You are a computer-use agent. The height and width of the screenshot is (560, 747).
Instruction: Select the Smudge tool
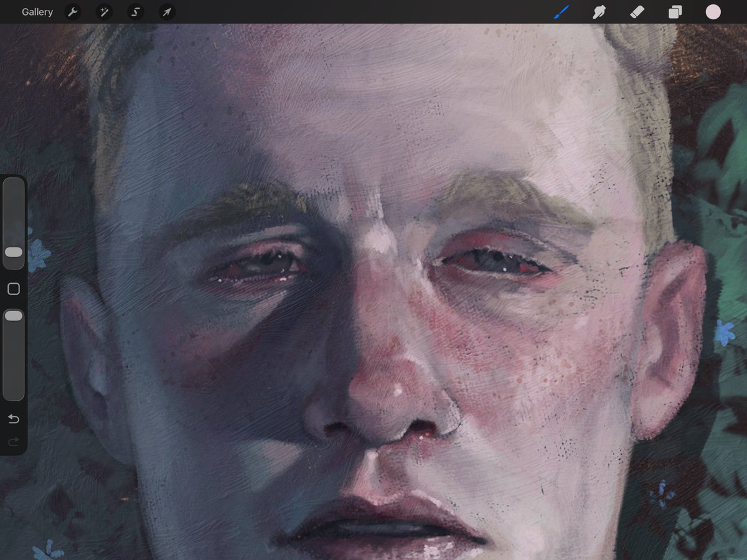coord(599,12)
